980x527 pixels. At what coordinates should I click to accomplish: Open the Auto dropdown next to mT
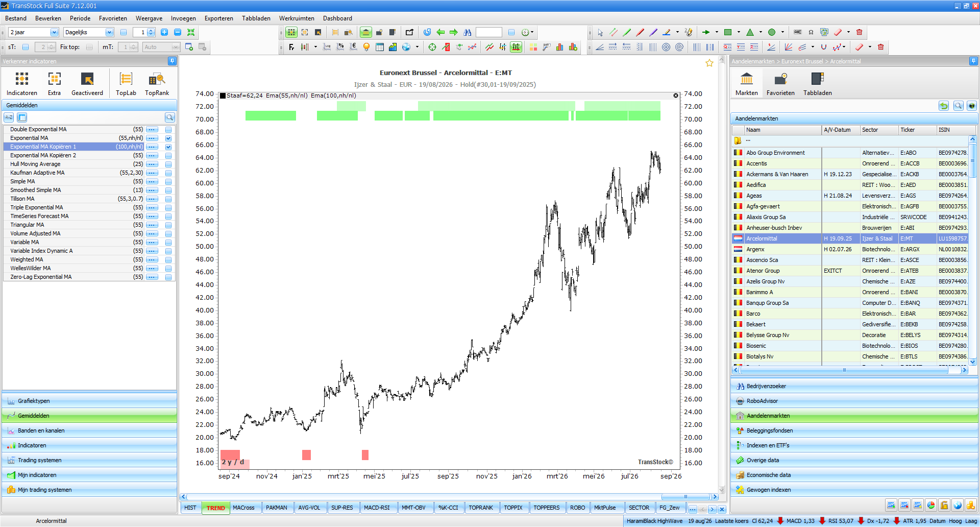(176, 47)
